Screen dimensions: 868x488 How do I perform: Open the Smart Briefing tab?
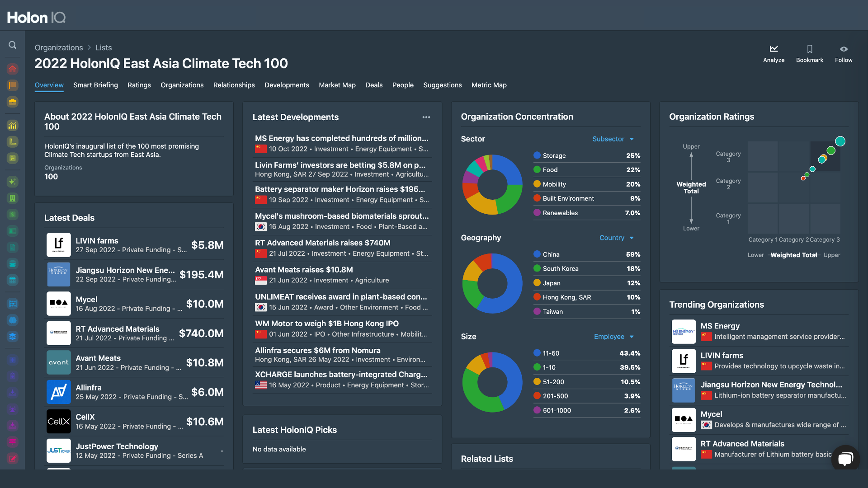pyautogui.click(x=95, y=85)
